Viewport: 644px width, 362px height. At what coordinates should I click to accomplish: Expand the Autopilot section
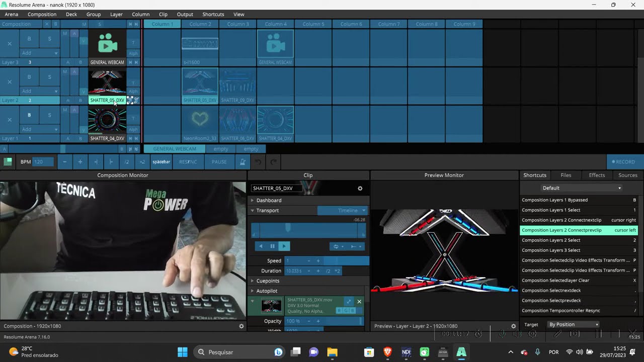(253, 291)
